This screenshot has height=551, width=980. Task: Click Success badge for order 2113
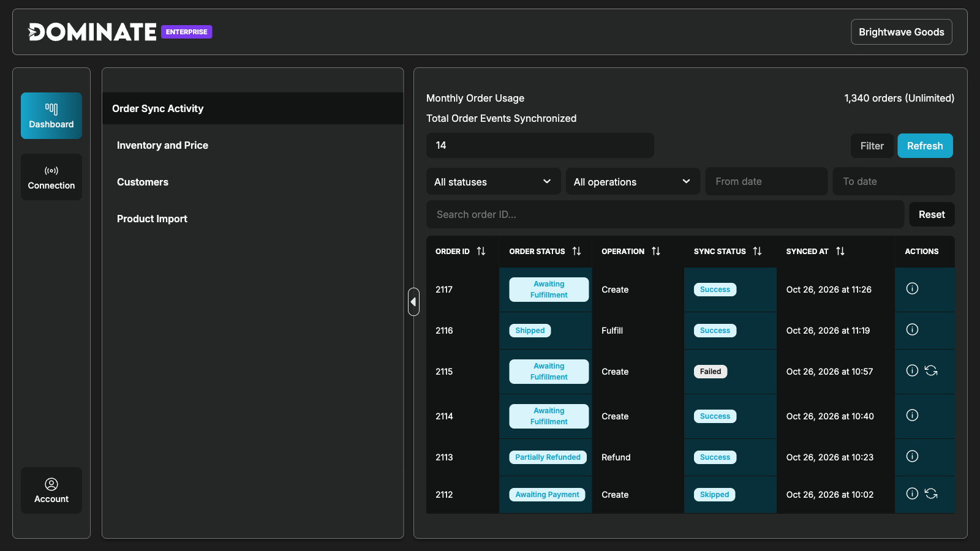[x=715, y=457]
